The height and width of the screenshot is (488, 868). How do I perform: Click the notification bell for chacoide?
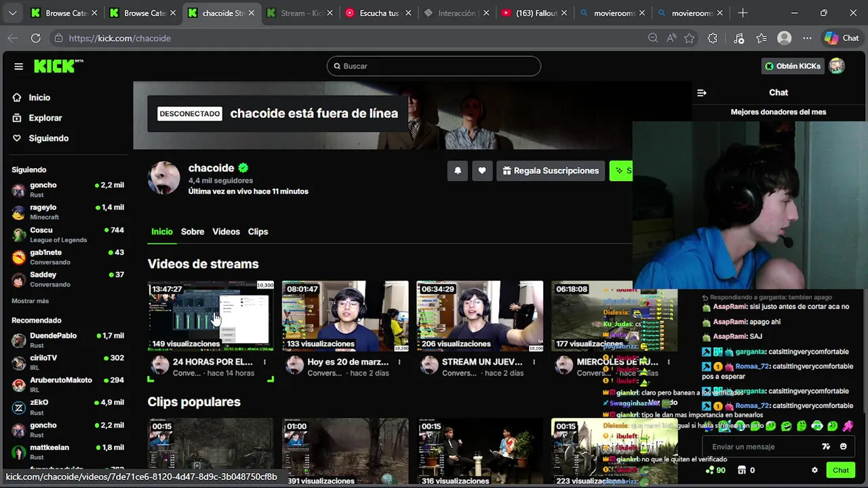pyautogui.click(x=458, y=171)
